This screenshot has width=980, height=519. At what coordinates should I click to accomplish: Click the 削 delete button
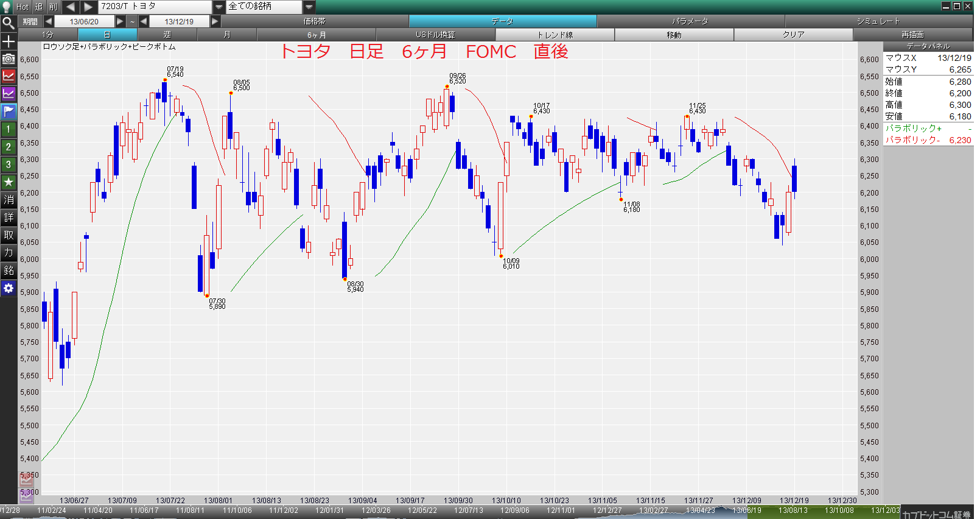[x=53, y=7]
